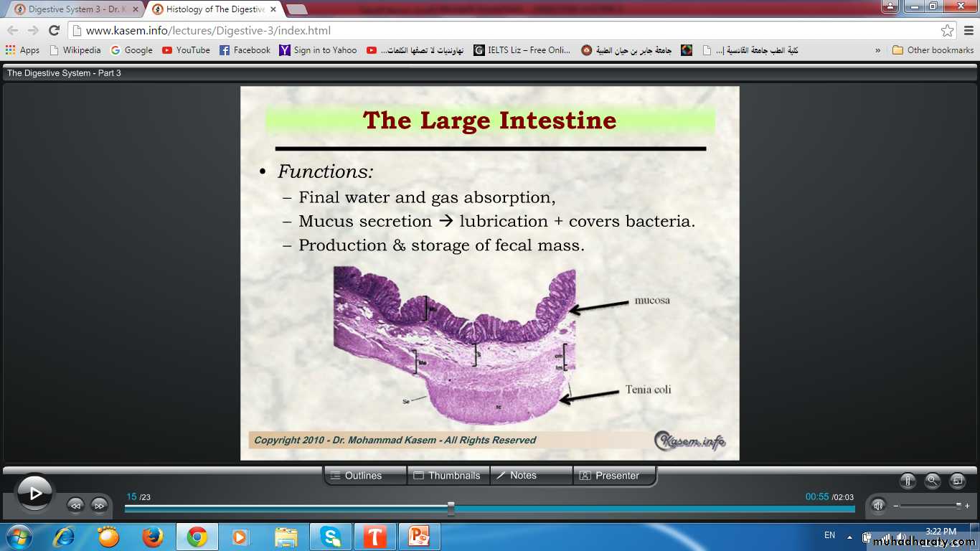Click the address bar showing www.kasem.info
Screen dimensions: 980x551
click(502, 31)
